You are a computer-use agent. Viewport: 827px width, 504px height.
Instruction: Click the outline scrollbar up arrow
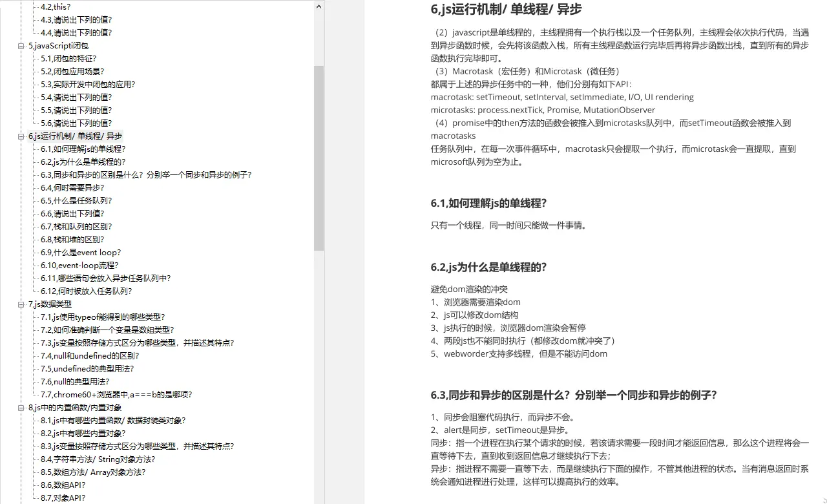(319, 6)
